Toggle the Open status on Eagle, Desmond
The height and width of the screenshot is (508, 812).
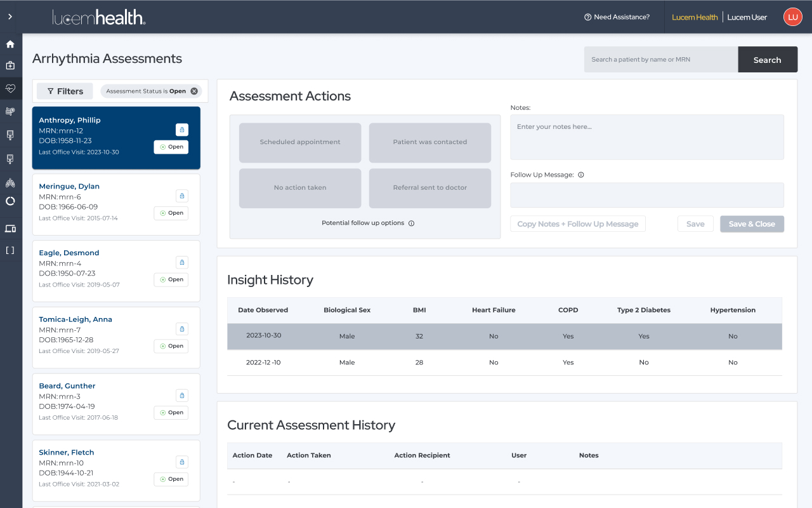(171, 279)
